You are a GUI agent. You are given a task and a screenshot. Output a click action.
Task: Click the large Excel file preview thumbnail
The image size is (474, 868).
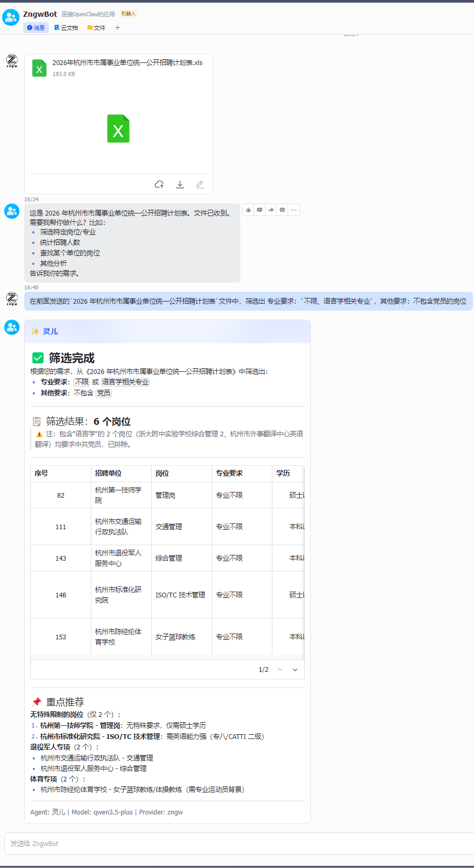click(x=118, y=128)
